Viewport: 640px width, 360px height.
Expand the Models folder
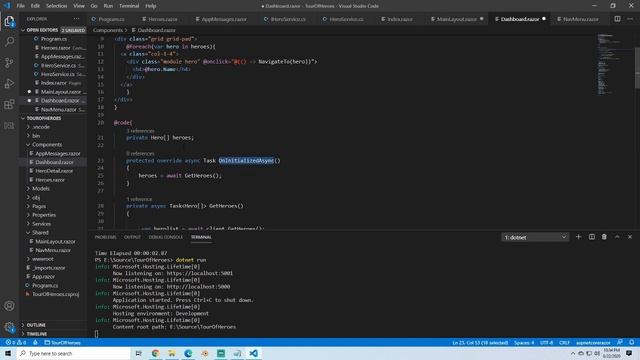pyautogui.click(x=40, y=189)
